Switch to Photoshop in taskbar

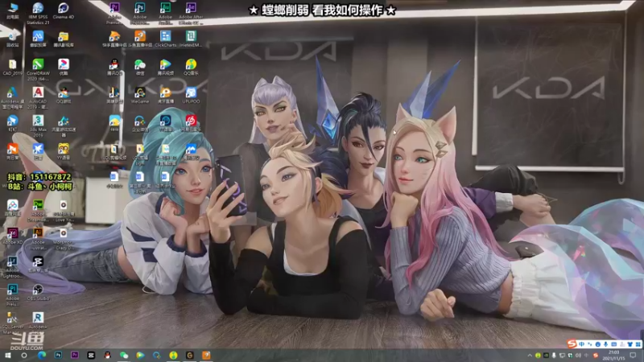coord(58,355)
